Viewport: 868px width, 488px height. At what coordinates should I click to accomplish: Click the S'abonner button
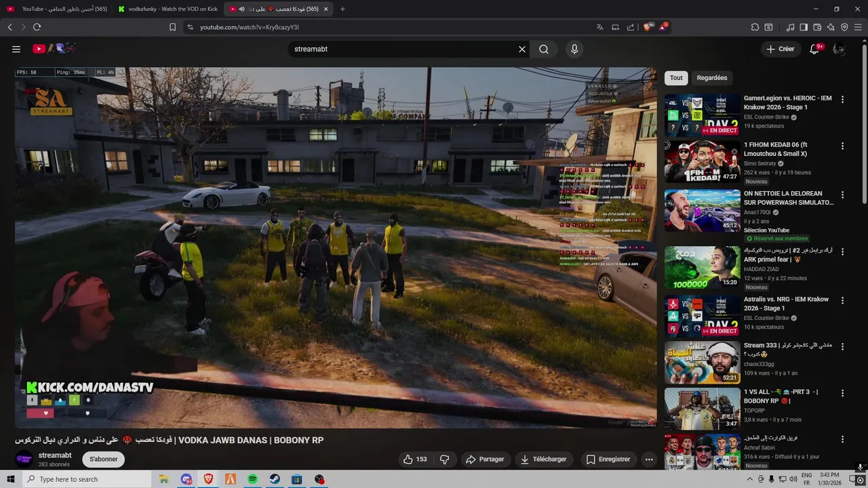point(104,459)
